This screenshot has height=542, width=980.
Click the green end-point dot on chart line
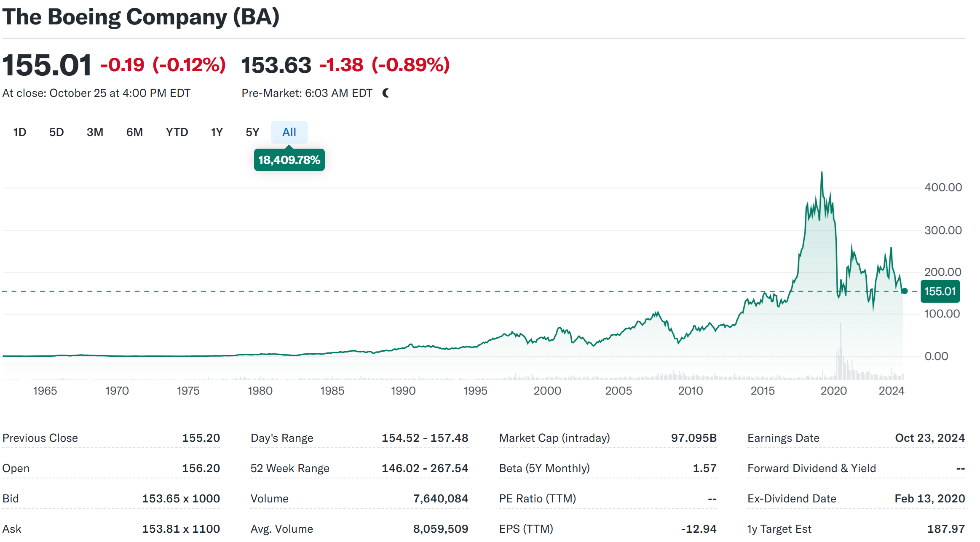904,291
